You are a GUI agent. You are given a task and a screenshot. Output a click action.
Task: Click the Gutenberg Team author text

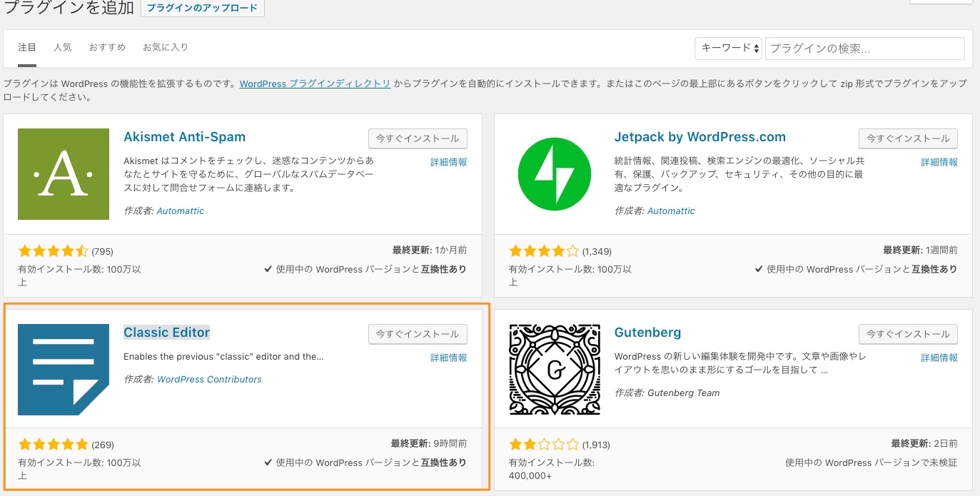pos(684,393)
